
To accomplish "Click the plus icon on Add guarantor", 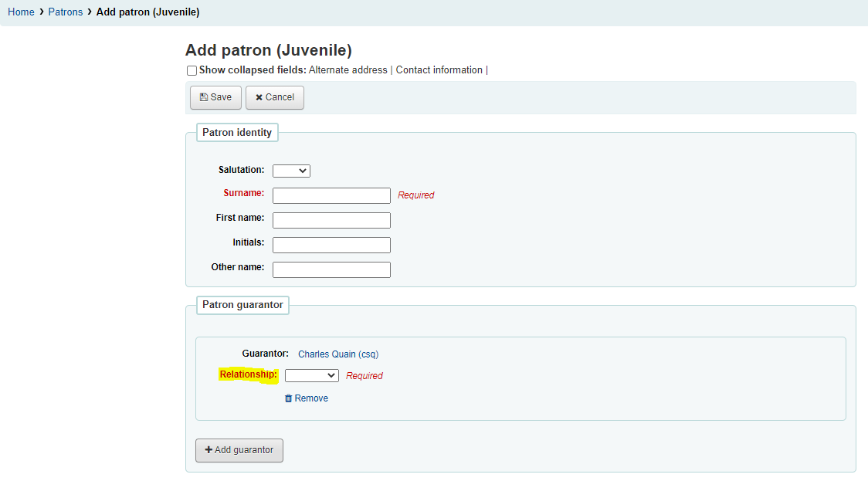I will (209, 450).
